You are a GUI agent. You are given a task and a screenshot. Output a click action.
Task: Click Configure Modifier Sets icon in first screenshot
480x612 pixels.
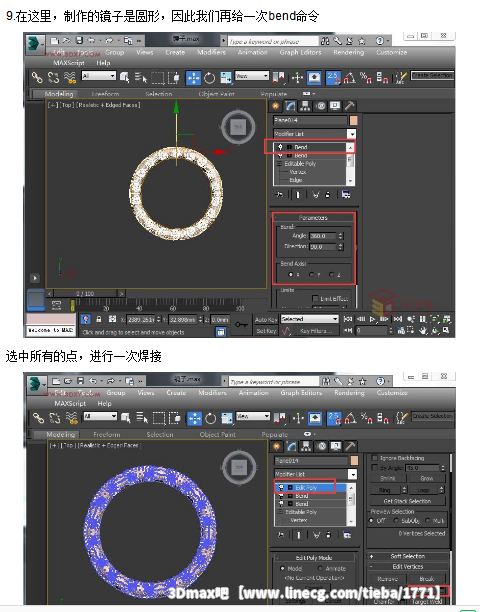tap(346, 194)
